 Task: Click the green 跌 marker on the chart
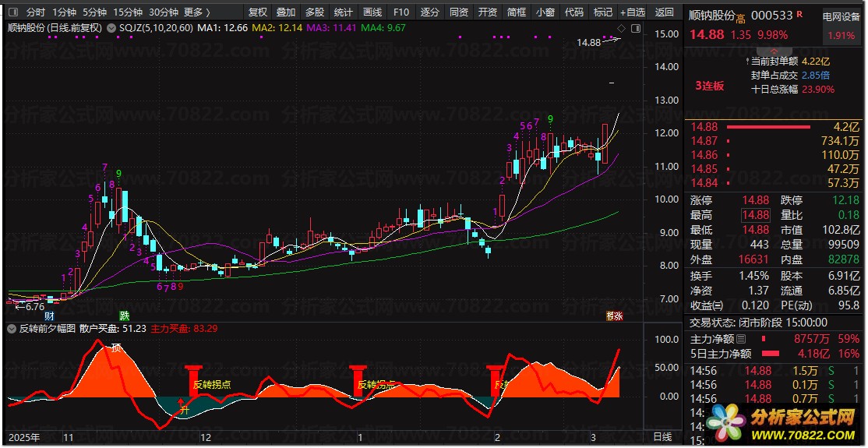(x=124, y=316)
